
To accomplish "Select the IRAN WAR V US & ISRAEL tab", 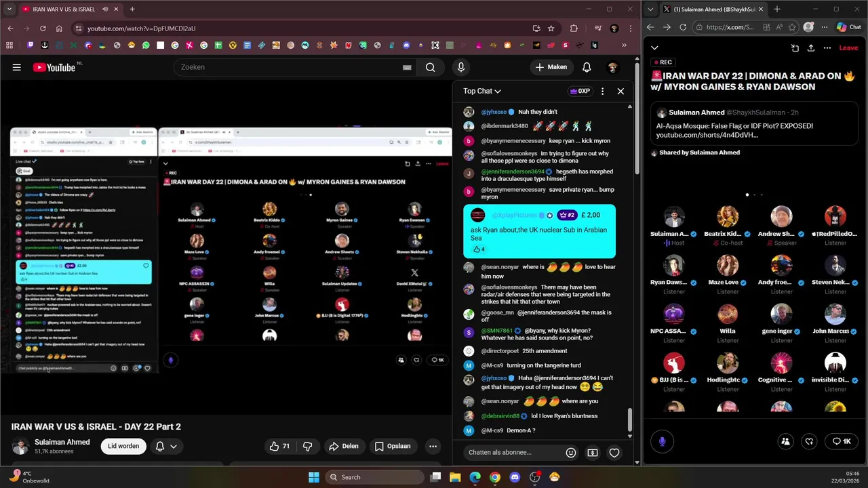I will 70,9.
